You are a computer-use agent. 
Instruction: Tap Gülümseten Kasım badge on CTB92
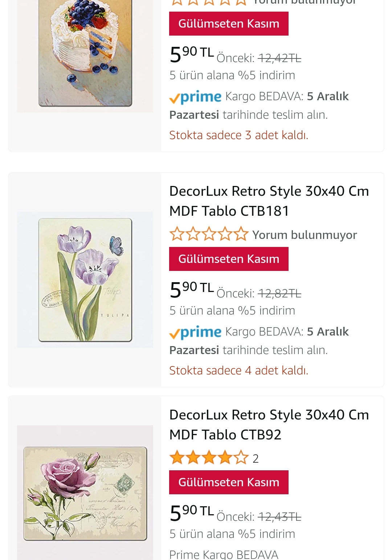(x=229, y=482)
